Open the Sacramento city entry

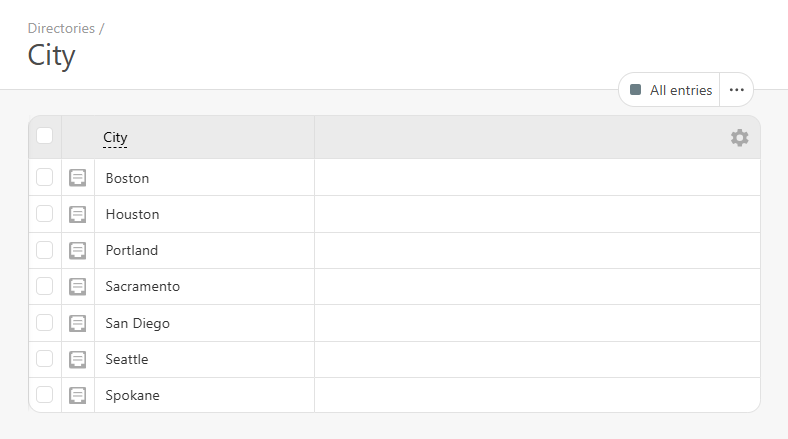point(142,287)
